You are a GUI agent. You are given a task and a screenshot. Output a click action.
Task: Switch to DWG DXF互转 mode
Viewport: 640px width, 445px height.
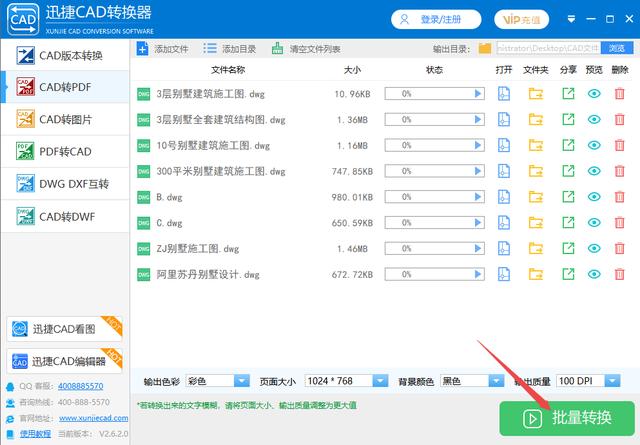(65, 184)
